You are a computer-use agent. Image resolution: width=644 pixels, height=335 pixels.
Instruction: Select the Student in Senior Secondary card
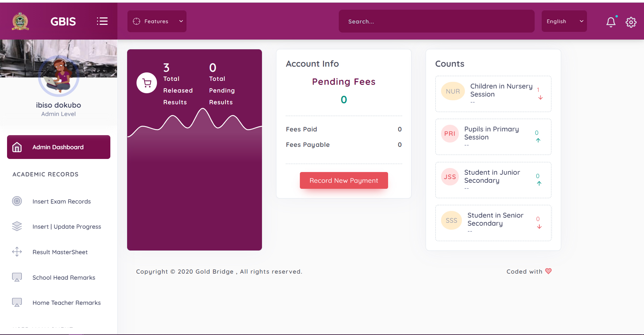[x=493, y=223]
